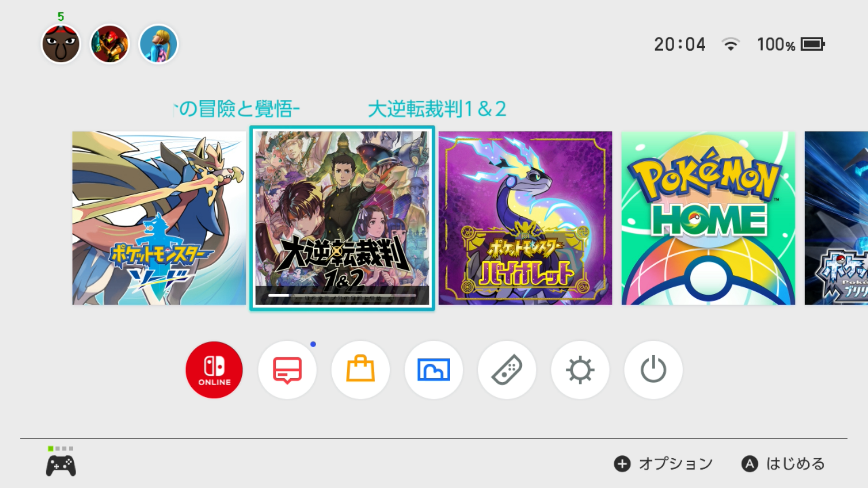
Task: Select the partially visible Brilliant Diamond tile
Action: pyautogui.click(x=836, y=218)
